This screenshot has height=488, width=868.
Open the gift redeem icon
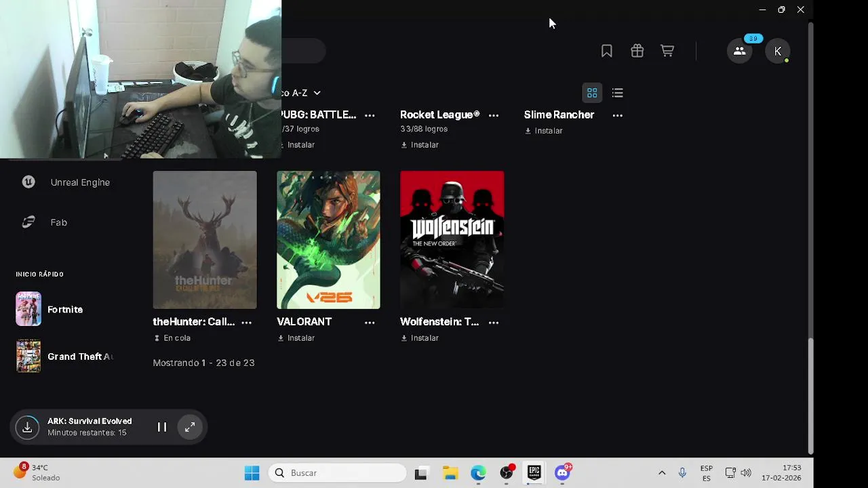637,51
